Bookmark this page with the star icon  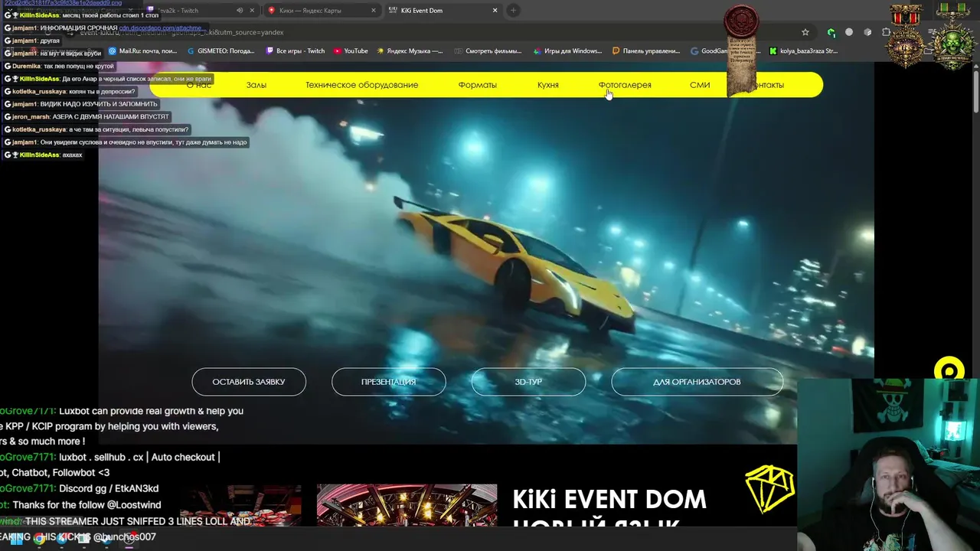pos(805,32)
